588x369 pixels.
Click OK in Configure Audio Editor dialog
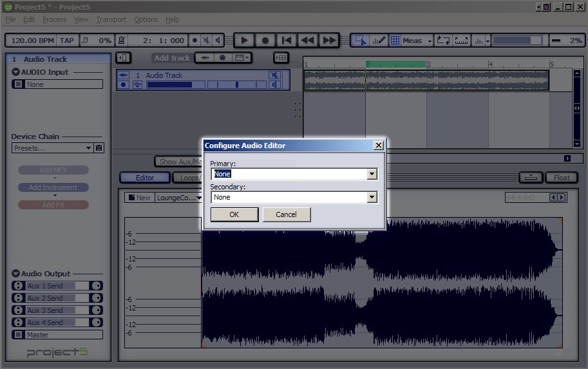(x=234, y=214)
